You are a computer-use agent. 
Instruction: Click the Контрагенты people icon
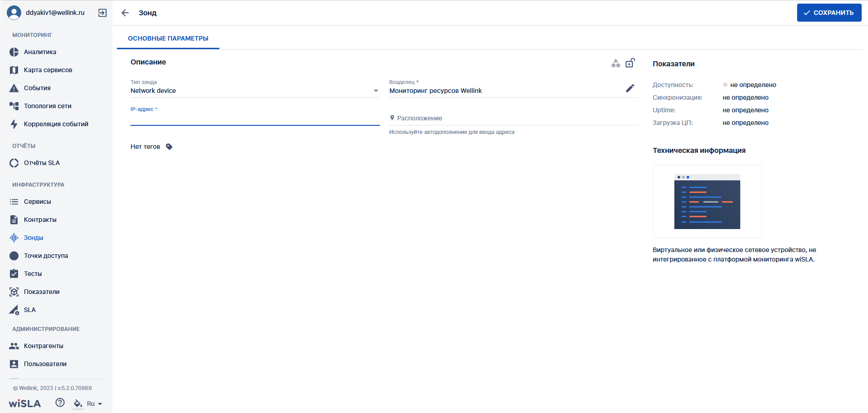coord(14,346)
